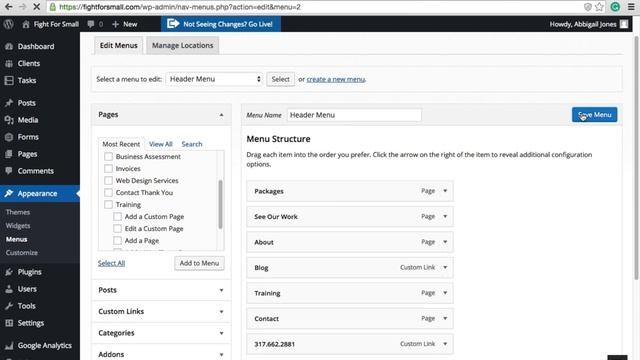Expand the Addons panel
The height and width of the screenshot is (360, 640).
coord(161,354)
